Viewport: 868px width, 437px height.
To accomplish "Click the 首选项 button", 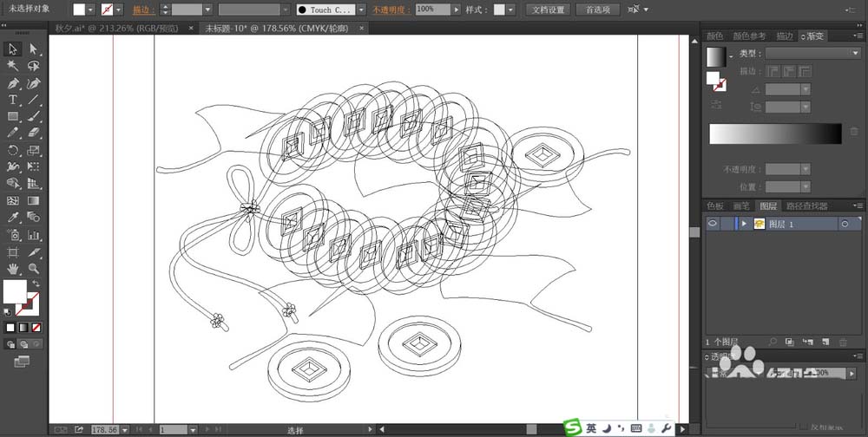I will [598, 10].
